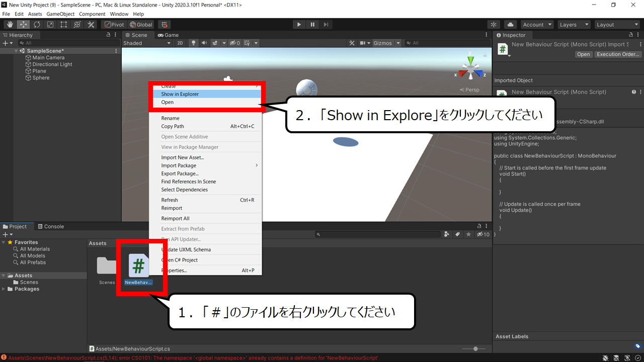The width and height of the screenshot is (644, 362).
Task: Toggle 2D scene view mode
Action: click(180, 43)
